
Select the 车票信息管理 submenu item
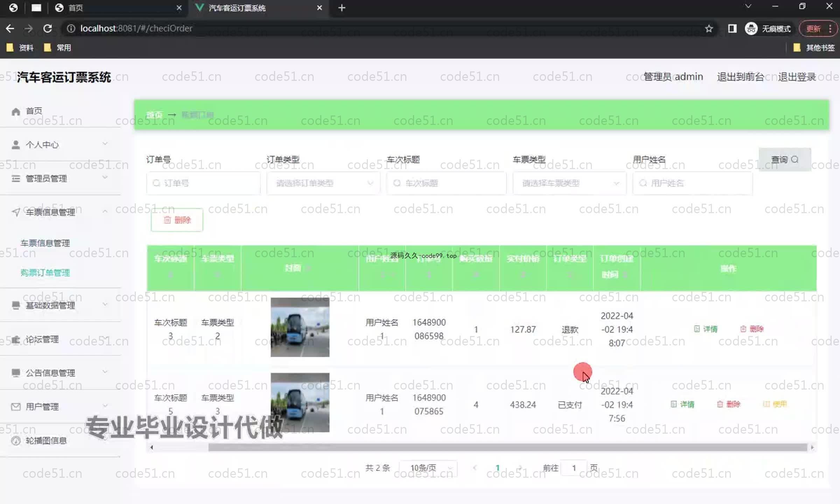click(x=45, y=243)
